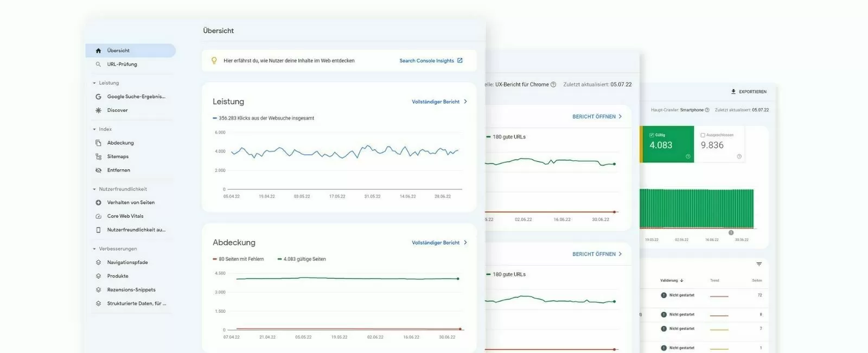Click the status icon in the row with 72 pages
Screen dimensions: 868x353
663,295
